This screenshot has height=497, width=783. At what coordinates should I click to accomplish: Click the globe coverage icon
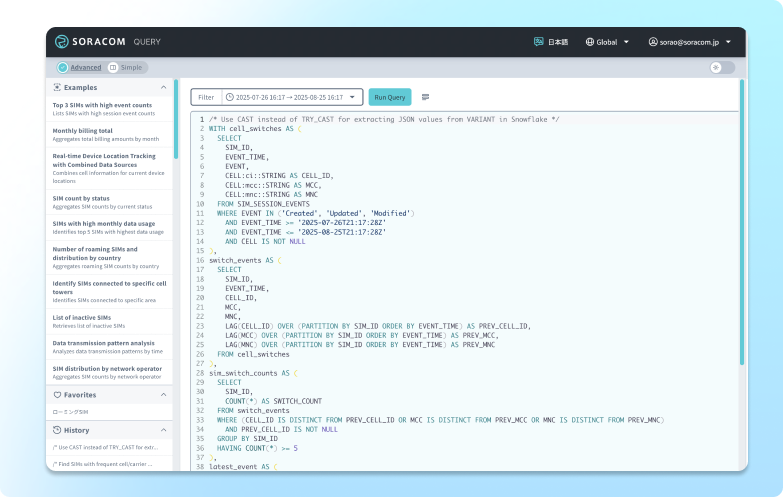(x=589, y=42)
